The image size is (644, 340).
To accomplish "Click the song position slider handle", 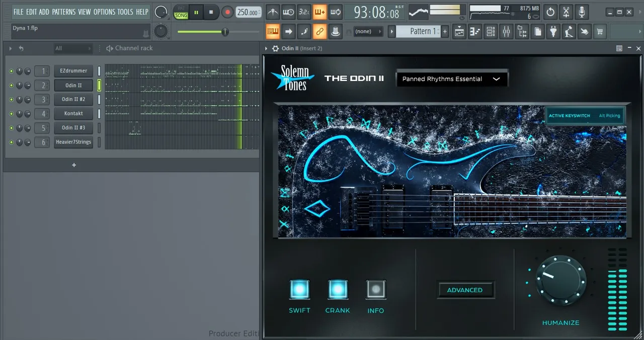I will point(225,32).
